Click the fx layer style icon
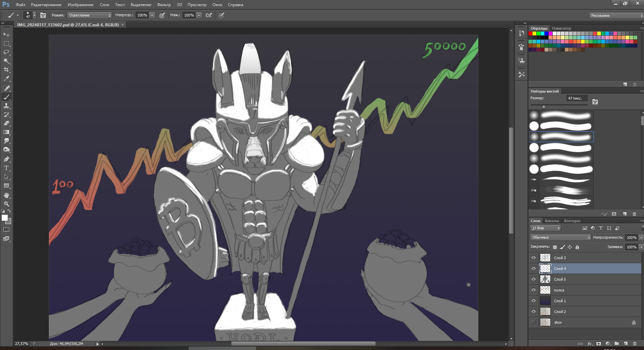 pyautogui.click(x=589, y=344)
